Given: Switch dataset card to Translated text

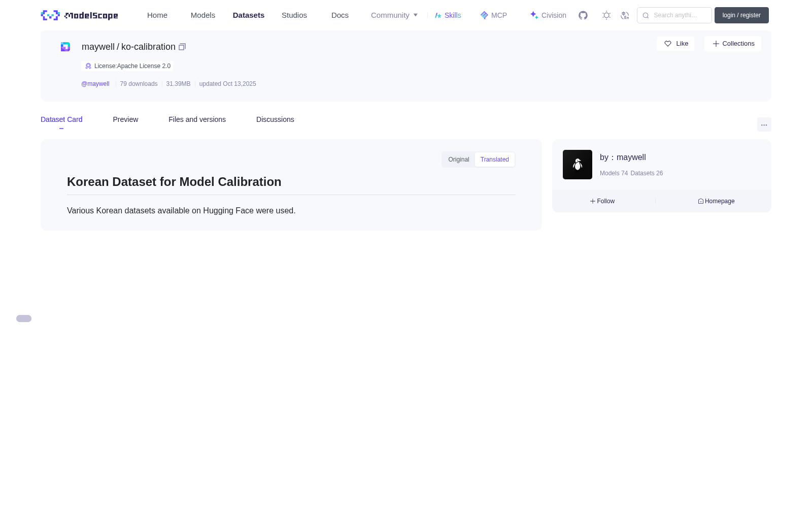Looking at the screenshot, I should [495, 160].
